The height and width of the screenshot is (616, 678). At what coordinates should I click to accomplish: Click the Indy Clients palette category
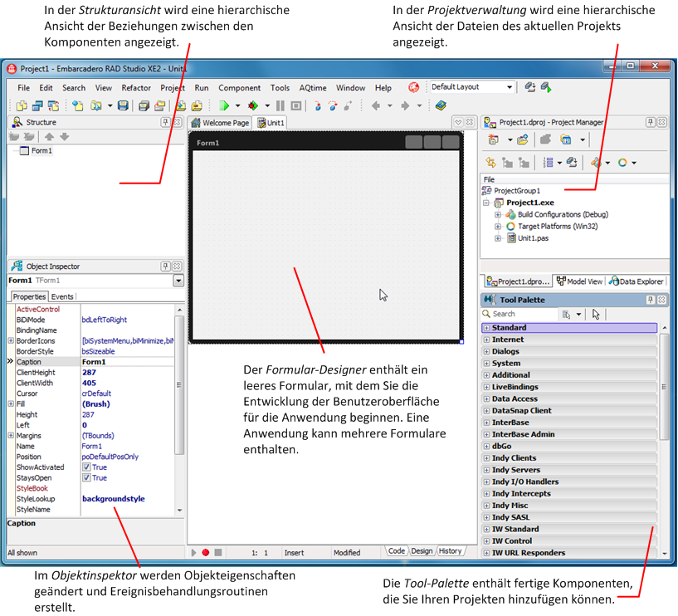pos(569,458)
